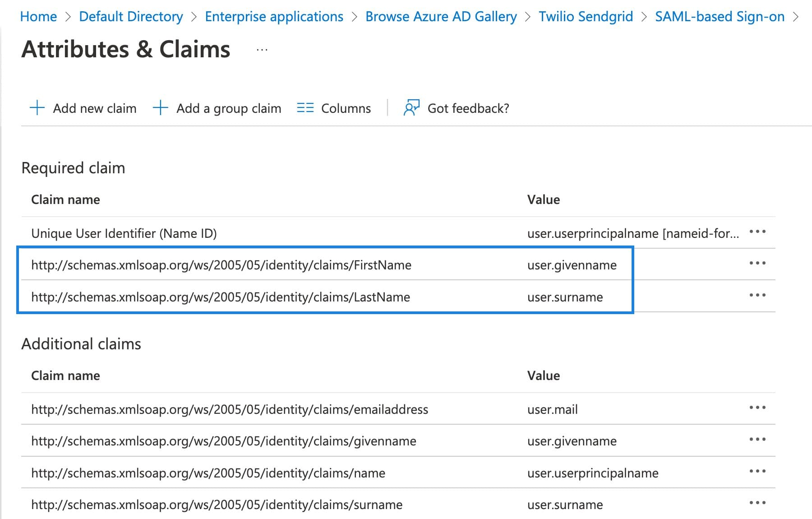Viewport: 812px width, 519px height.
Task: Open options for the emailaddress claim row
Action: (x=757, y=408)
